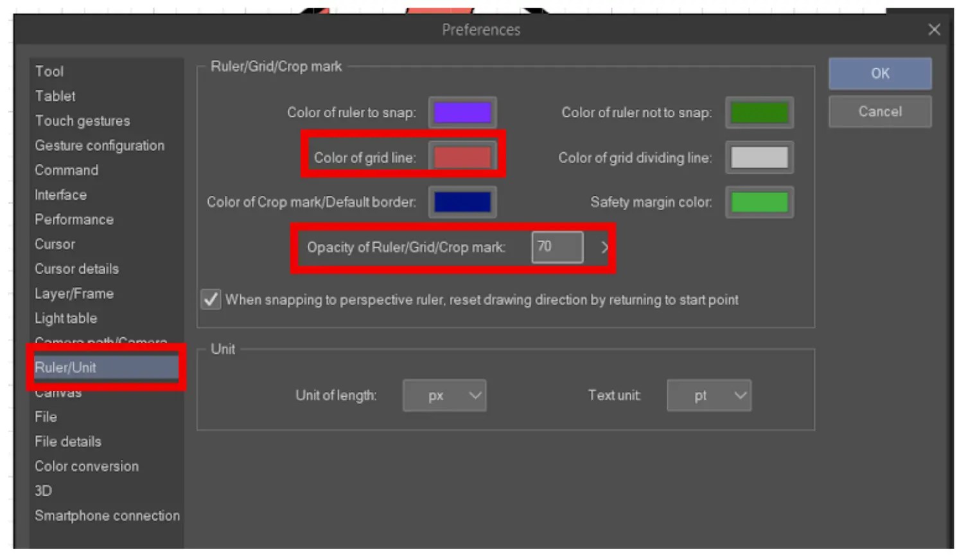The image size is (966, 560).
Task: Change the Crop mark/Default border color
Action: [x=462, y=202]
